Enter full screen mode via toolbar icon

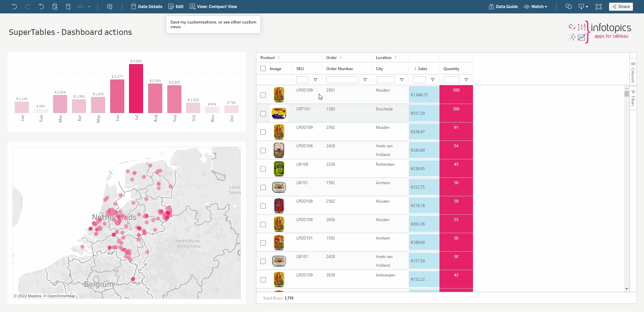(598, 6)
